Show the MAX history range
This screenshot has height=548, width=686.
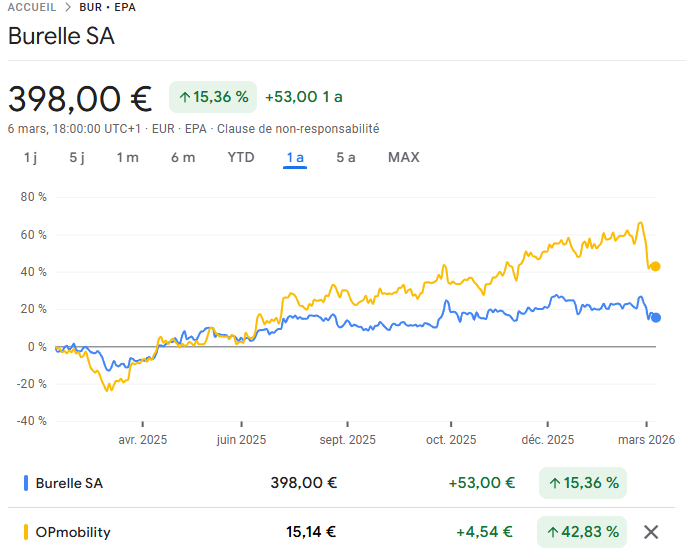tap(404, 157)
